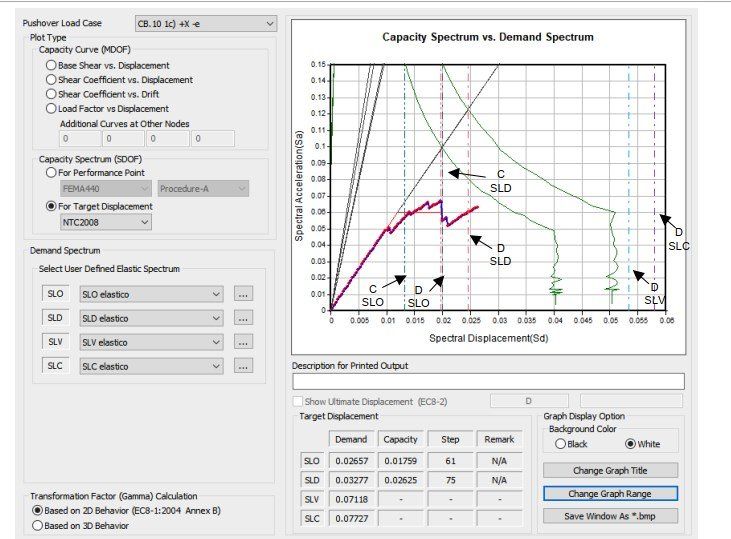Click the first Additional Curves node field
This screenshot has height=539, width=731.
tap(80, 138)
